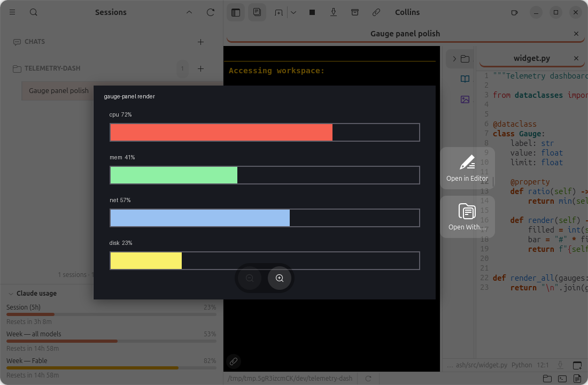Image resolution: width=588 pixels, height=385 pixels.
Task: Select the widget.py editor tab
Action: (x=532, y=58)
